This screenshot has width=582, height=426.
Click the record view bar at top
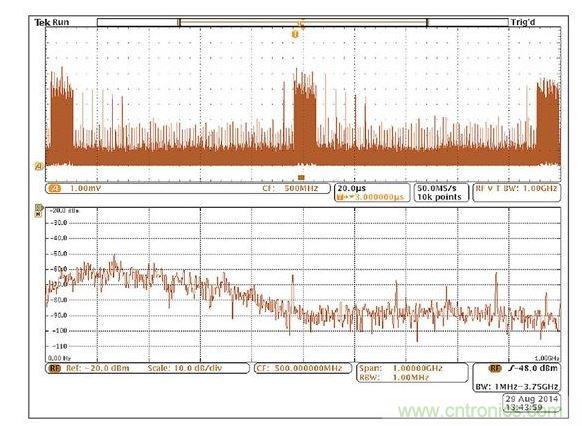click(303, 22)
